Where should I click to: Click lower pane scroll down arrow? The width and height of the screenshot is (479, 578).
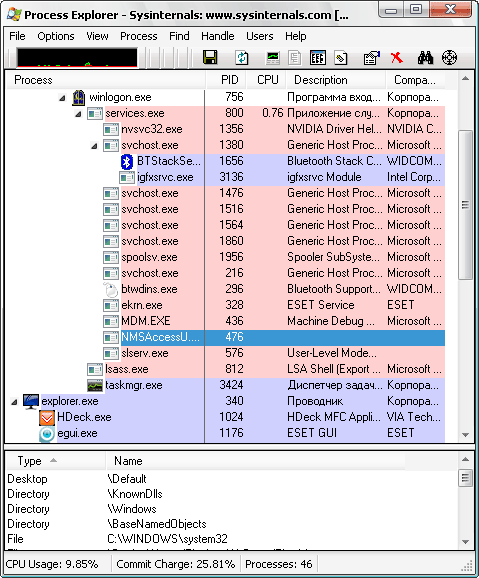[465, 542]
